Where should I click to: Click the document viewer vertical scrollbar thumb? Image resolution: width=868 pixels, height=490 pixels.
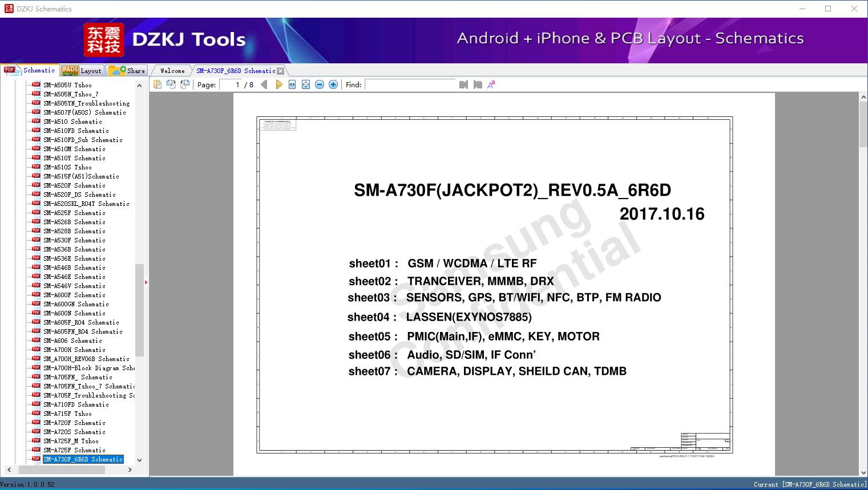863,124
